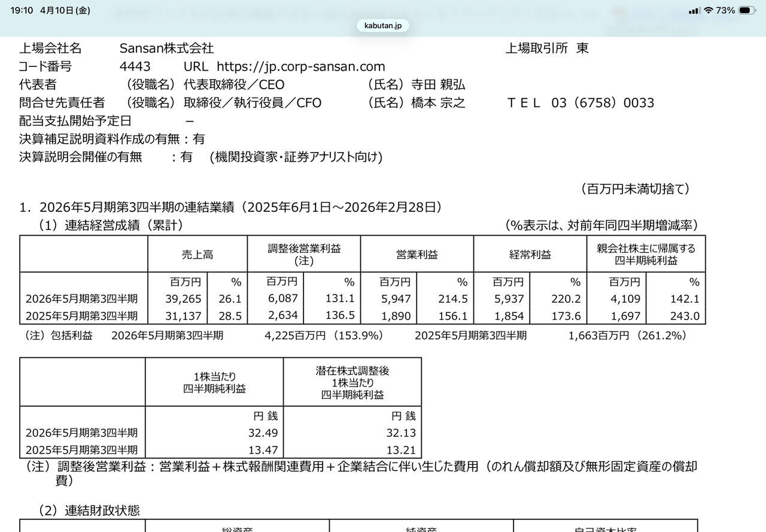Tap the 73% battery percentage text
The height and width of the screenshot is (532, 766).
(x=725, y=10)
